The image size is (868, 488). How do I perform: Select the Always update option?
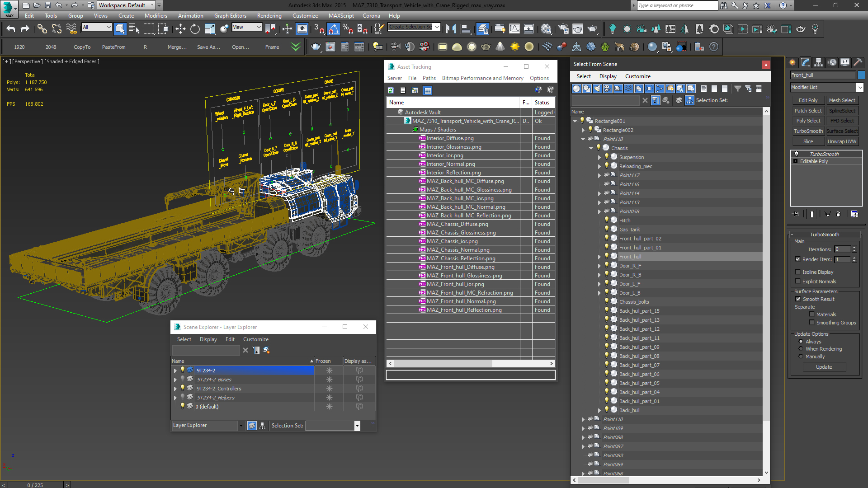[x=801, y=342]
